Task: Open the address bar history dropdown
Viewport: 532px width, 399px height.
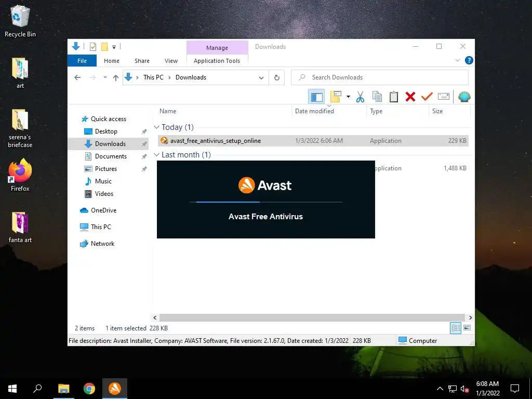Action: [x=261, y=78]
